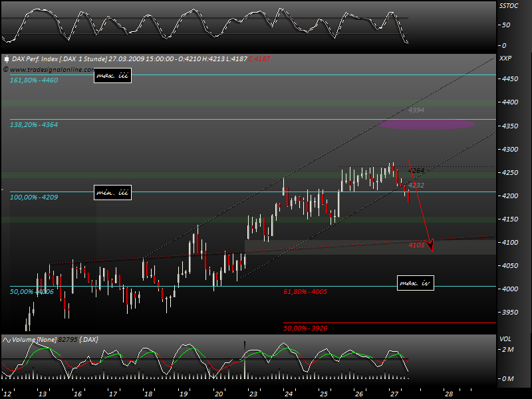Click the grey '4232' price label
This screenshot has height=399, width=532.
pyautogui.click(x=416, y=186)
